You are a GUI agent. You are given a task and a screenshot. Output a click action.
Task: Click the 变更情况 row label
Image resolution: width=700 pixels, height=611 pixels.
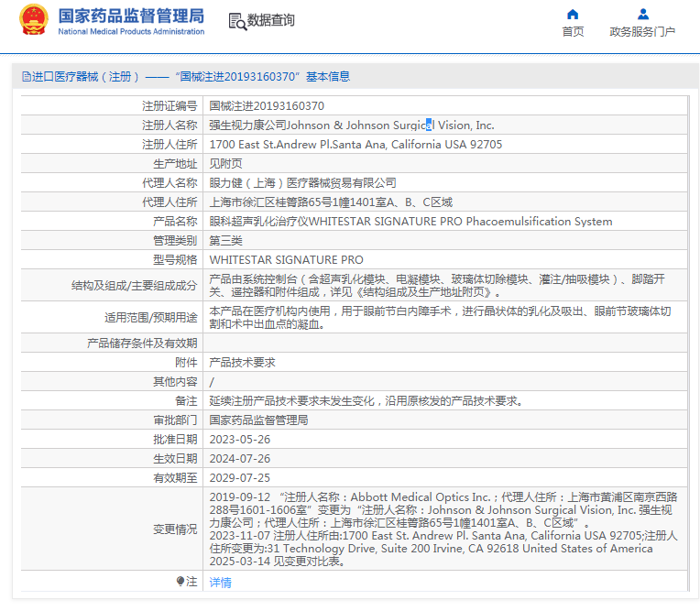coord(175,529)
